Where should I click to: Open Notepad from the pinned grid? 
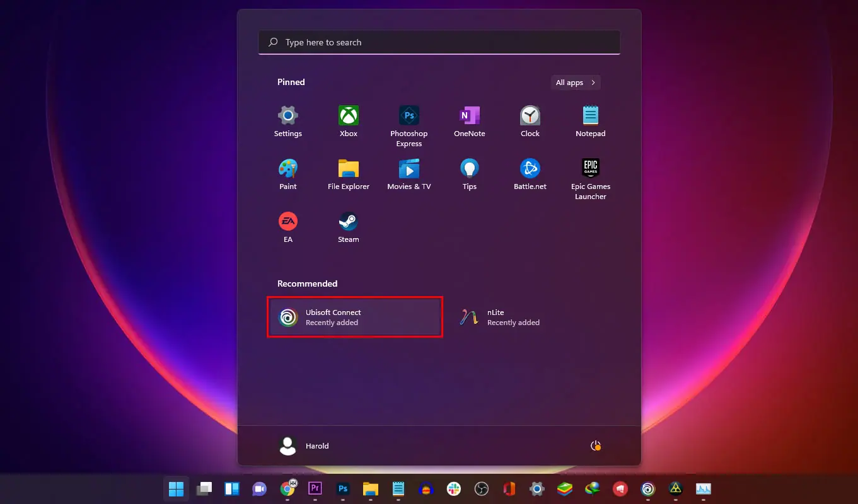tap(591, 122)
